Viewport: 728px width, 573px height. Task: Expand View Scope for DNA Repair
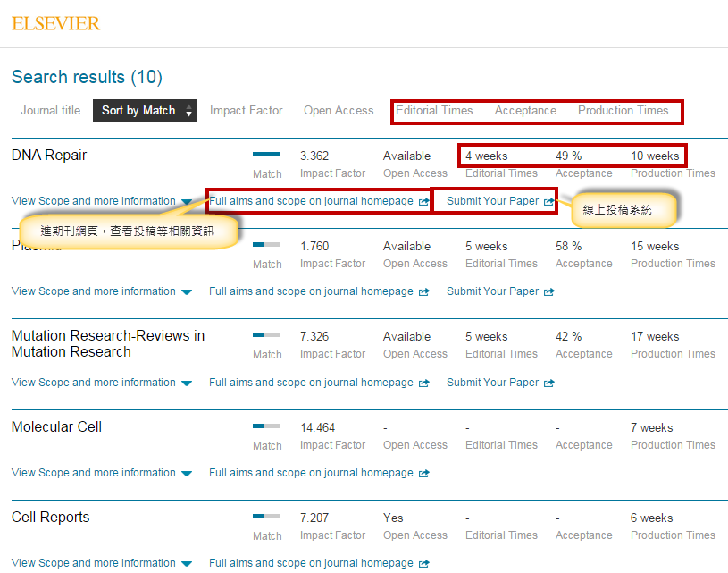coord(102,201)
